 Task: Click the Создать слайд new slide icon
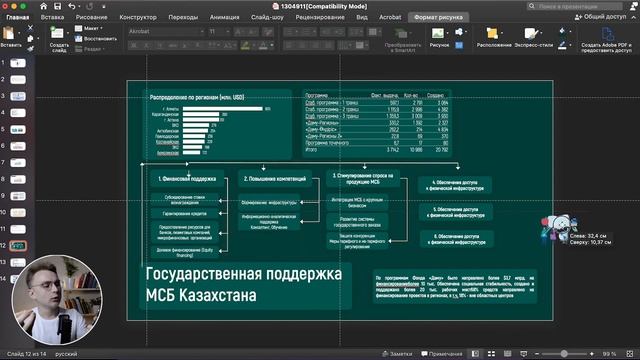point(57,33)
